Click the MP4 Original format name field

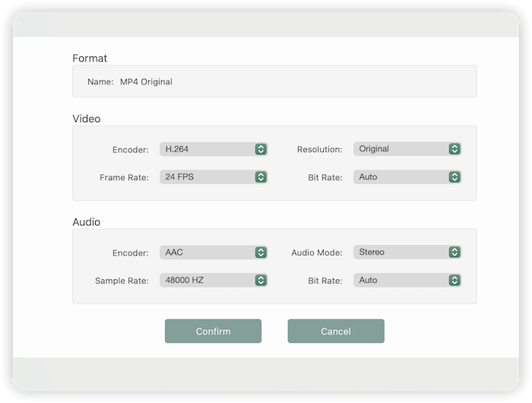pyautogui.click(x=274, y=81)
